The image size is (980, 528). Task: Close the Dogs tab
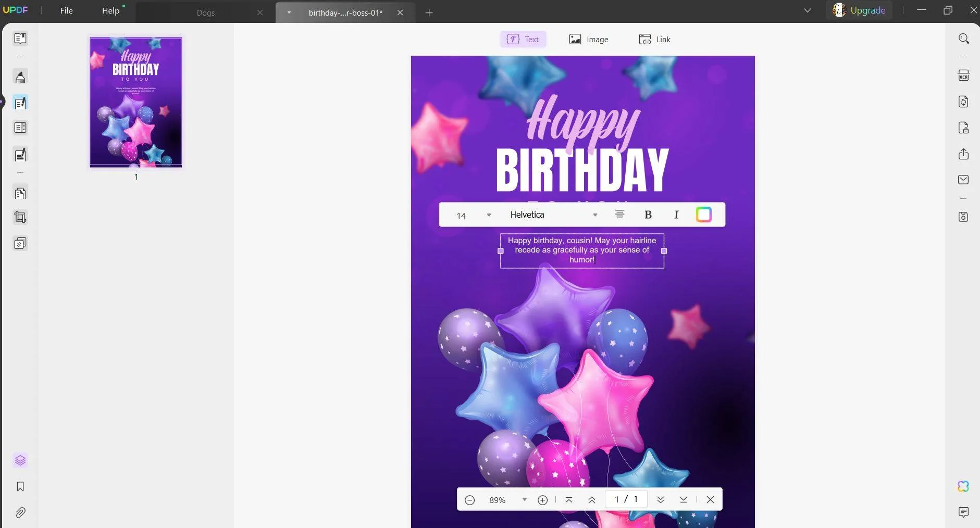(x=260, y=12)
